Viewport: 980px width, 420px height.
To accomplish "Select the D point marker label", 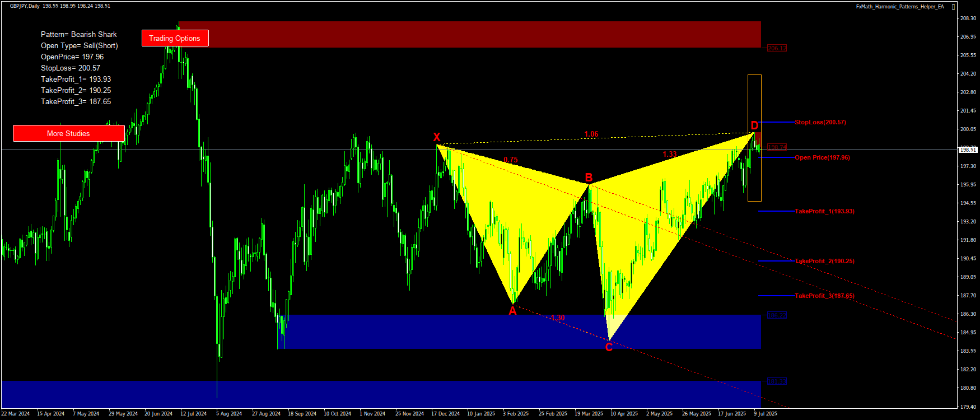I will click(754, 125).
